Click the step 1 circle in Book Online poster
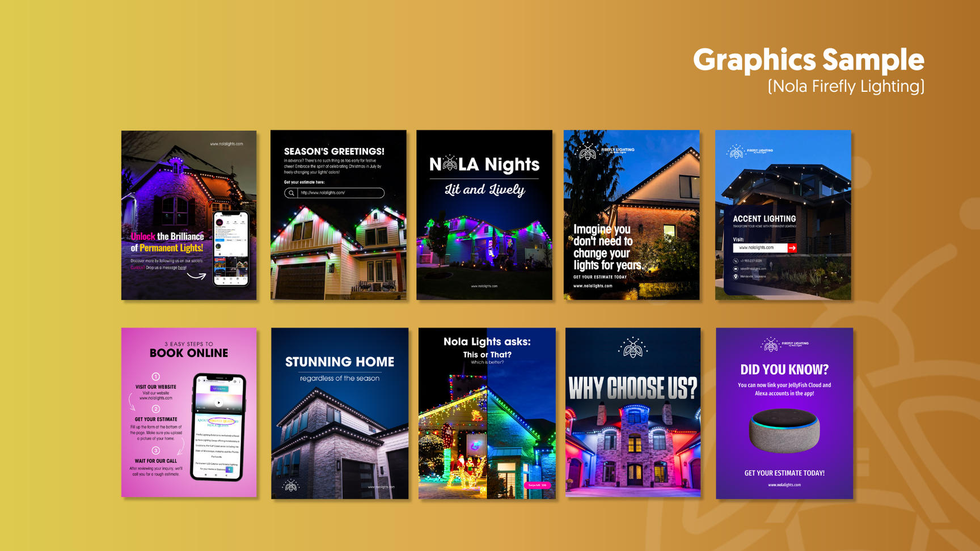 [x=155, y=376]
